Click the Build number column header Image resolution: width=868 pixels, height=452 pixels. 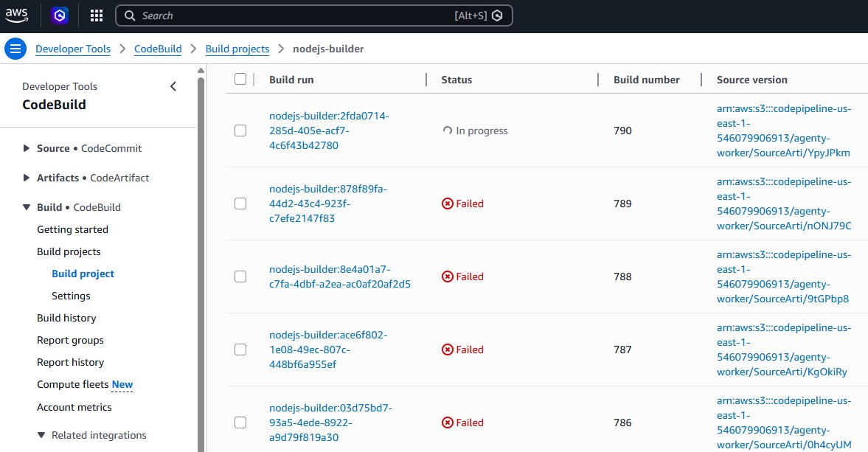click(647, 80)
